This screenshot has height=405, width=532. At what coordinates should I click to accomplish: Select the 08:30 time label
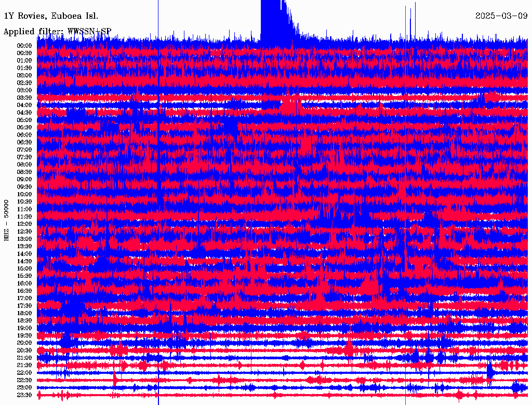click(24, 172)
